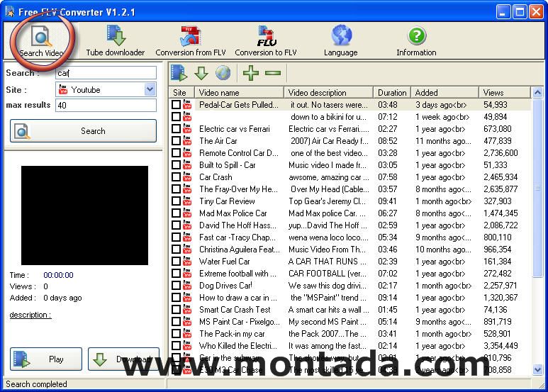The width and height of the screenshot is (548, 392).
Task: Sort by Added column header
Action: (444, 93)
